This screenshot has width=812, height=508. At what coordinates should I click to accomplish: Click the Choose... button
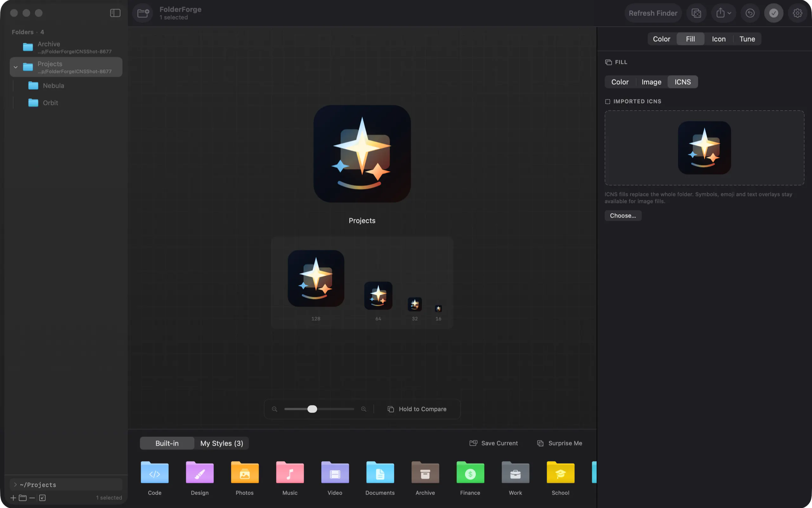point(623,216)
